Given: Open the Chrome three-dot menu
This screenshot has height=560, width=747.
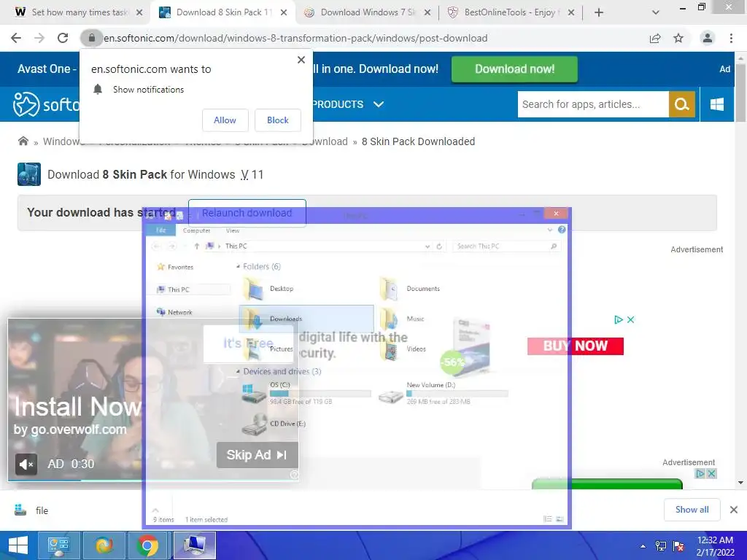Looking at the screenshot, I should [731, 38].
